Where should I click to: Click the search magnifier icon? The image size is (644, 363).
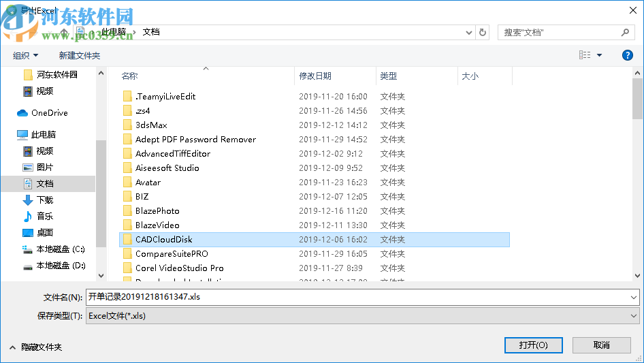coord(625,32)
